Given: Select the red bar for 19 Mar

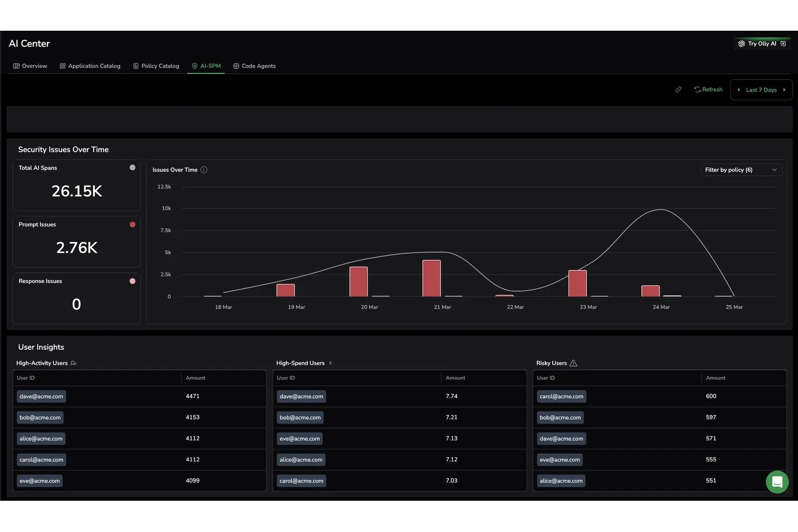Looking at the screenshot, I should [286, 290].
